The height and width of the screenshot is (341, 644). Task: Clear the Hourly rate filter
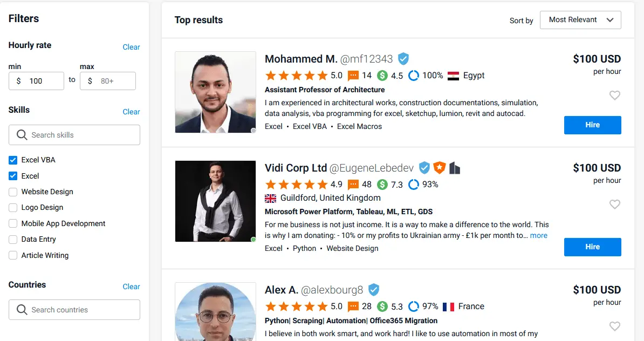[x=131, y=47]
